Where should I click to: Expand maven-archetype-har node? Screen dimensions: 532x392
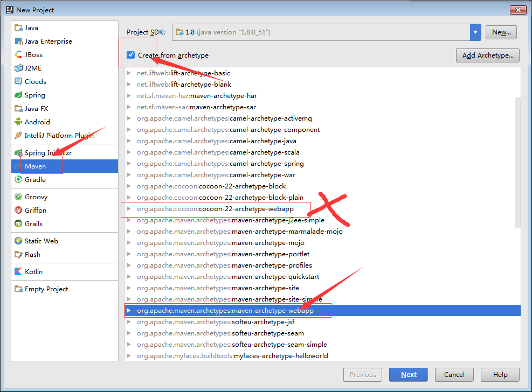[129, 95]
